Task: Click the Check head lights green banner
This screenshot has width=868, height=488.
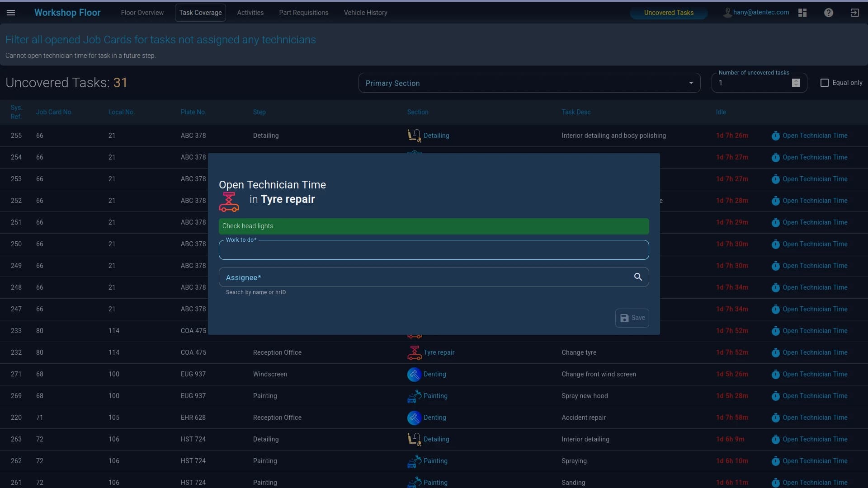Action: click(x=434, y=226)
